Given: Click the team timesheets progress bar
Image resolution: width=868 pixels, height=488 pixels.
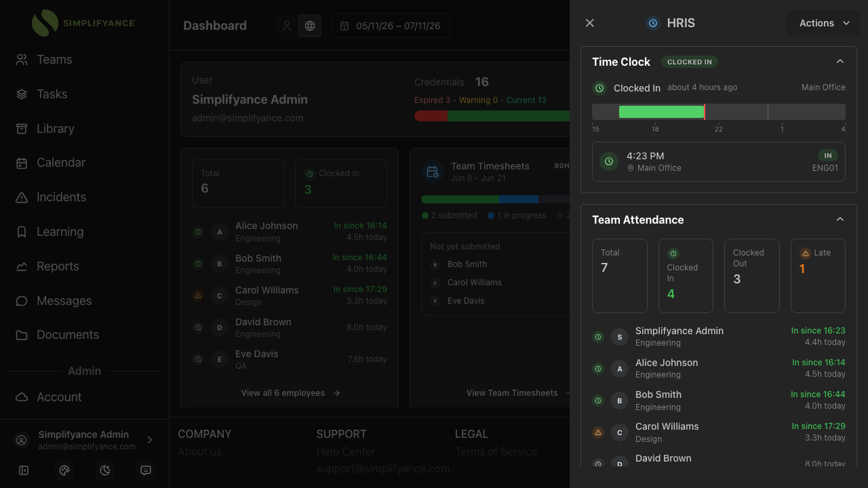Looking at the screenshot, I should coord(496,199).
